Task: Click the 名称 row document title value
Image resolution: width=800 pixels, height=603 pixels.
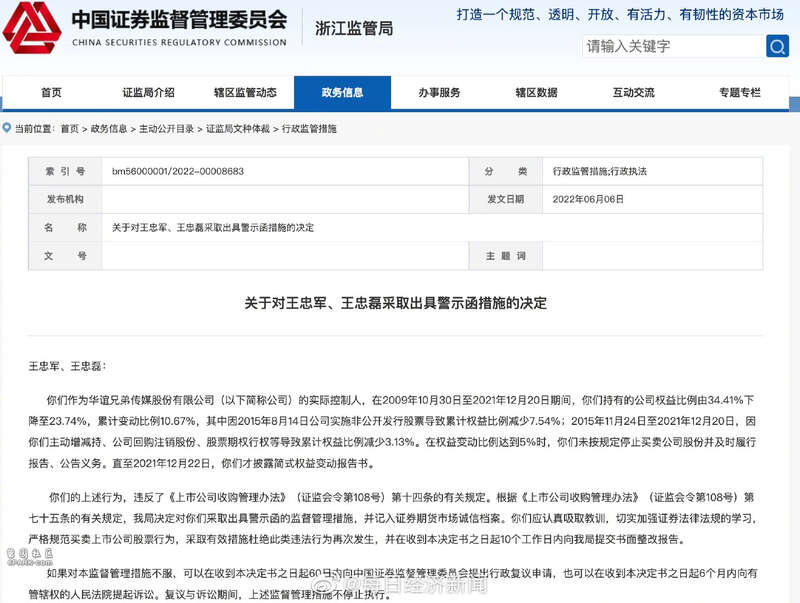Action: (213, 228)
